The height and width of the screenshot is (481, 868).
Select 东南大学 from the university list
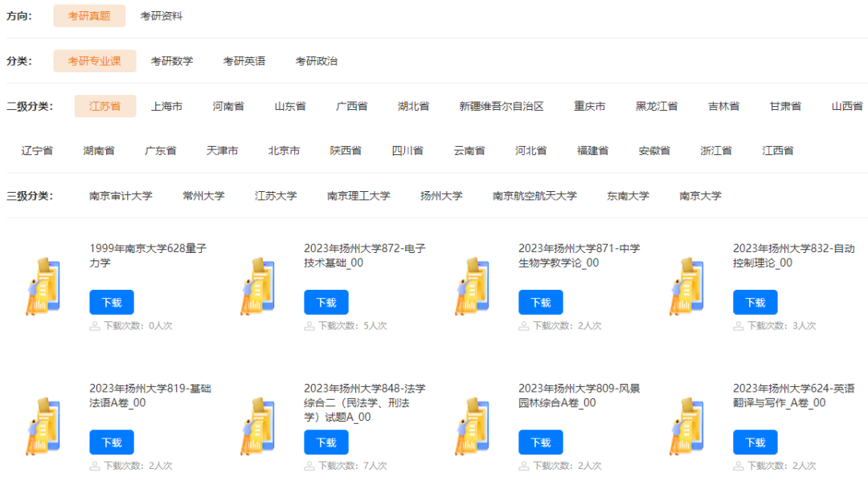[627, 195]
